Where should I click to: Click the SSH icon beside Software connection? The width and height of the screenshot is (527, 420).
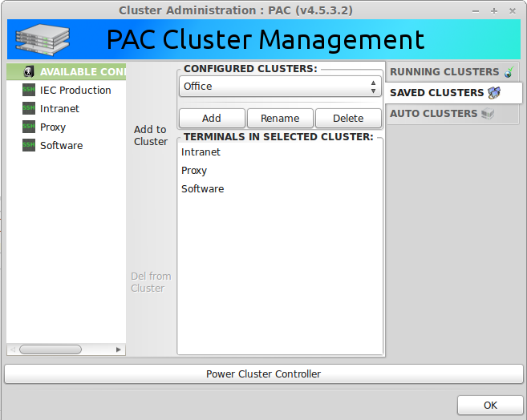(x=29, y=145)
